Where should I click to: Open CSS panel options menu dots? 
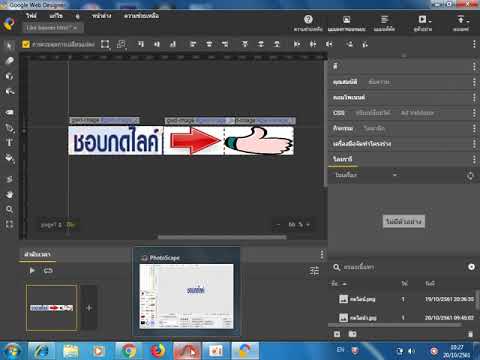pos(474,113)
